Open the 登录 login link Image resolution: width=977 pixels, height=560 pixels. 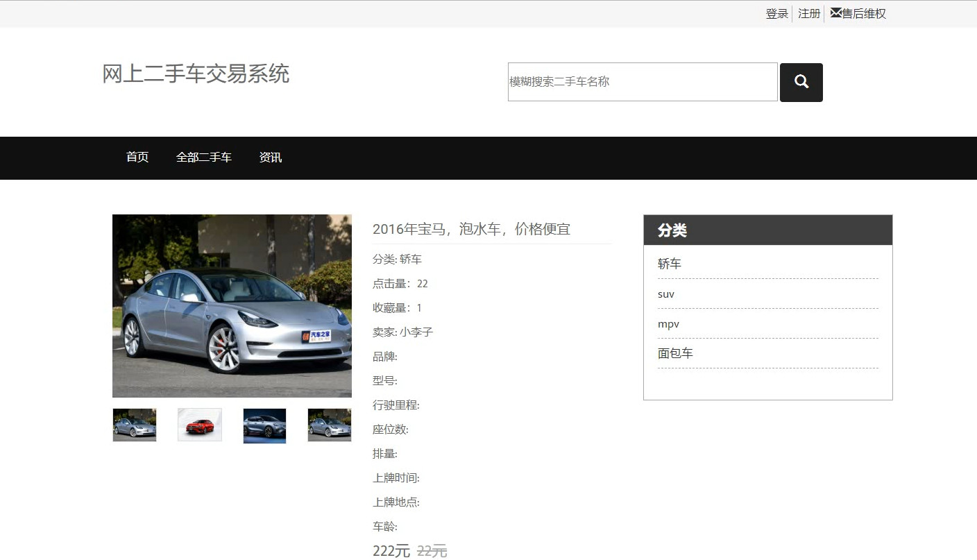click(776, 14)
